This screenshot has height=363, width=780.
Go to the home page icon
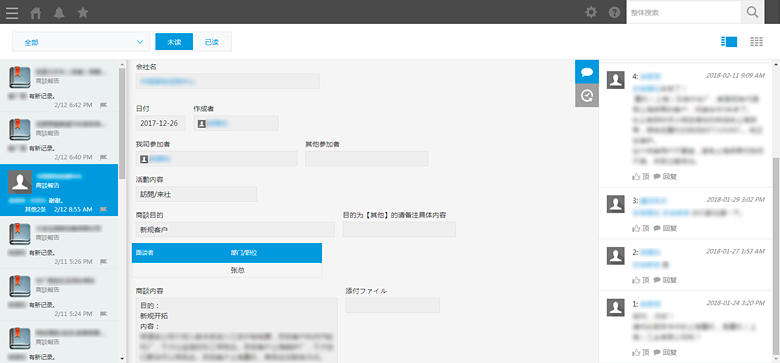pos(36,13)
